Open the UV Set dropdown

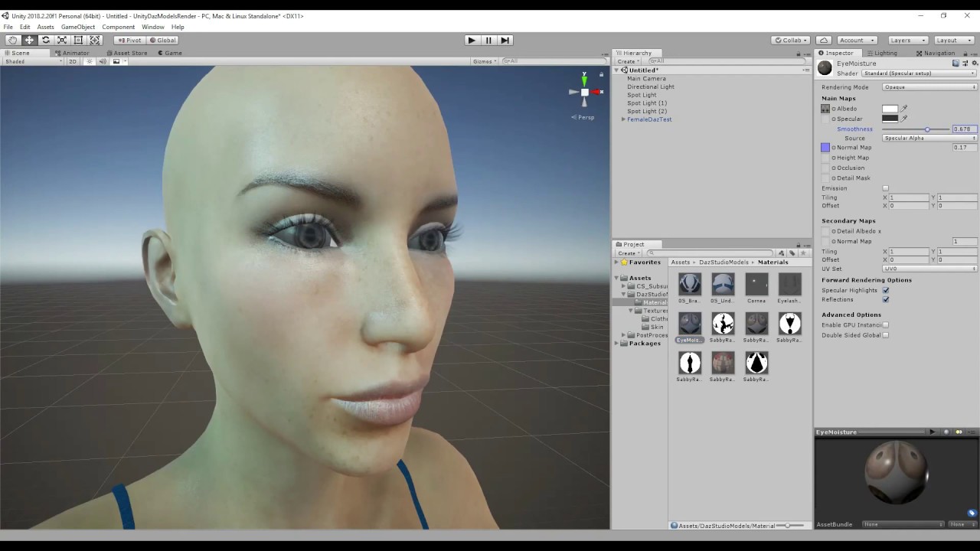pos(929,269)
